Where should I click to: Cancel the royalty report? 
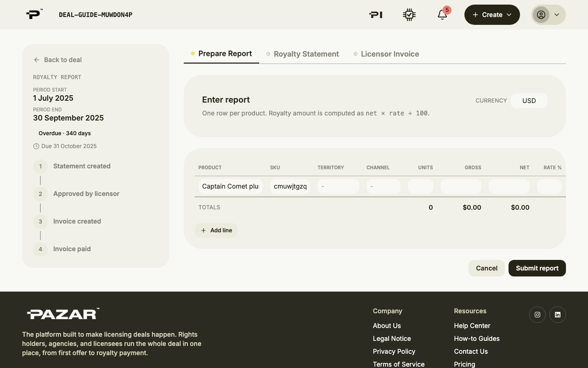tap(486, 268)
